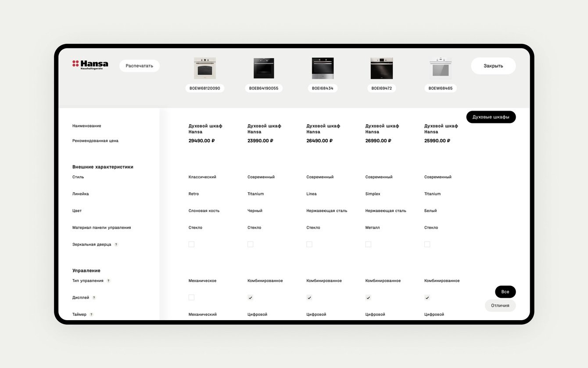Click the Металл panel material value
This screenshot has width=588, height=368.
[373, 228]
